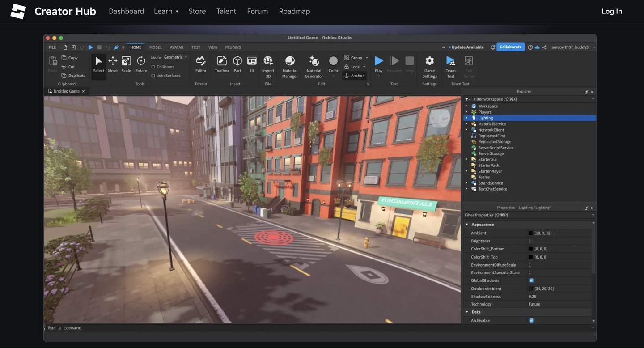
Task: Open the Roadmap link
Action: tap(294, 11)
